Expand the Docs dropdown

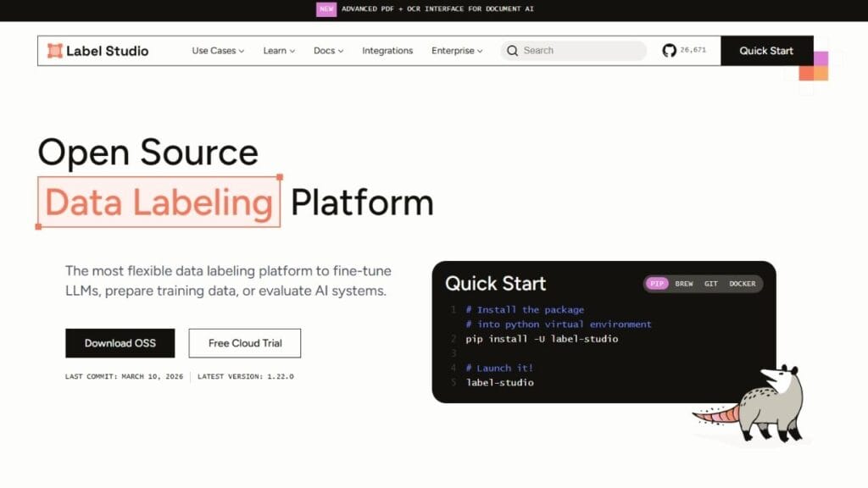[327, 51]
